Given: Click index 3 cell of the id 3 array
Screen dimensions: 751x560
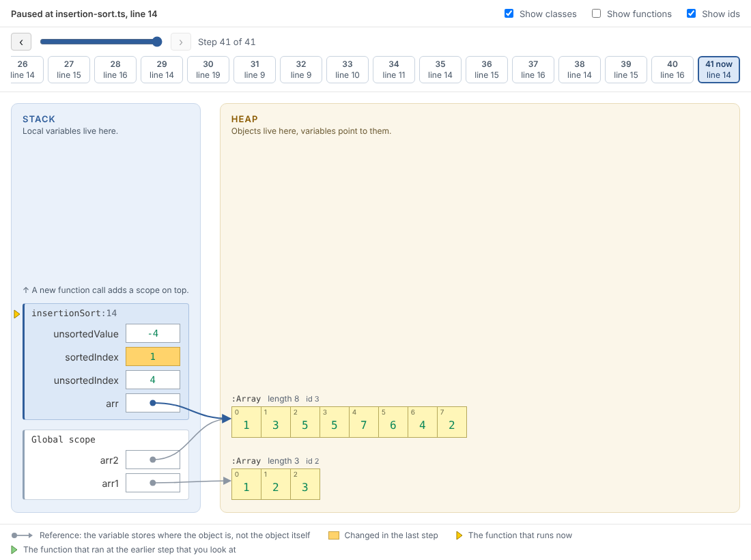Looking at the screenshot, I should tap(335, 422).
